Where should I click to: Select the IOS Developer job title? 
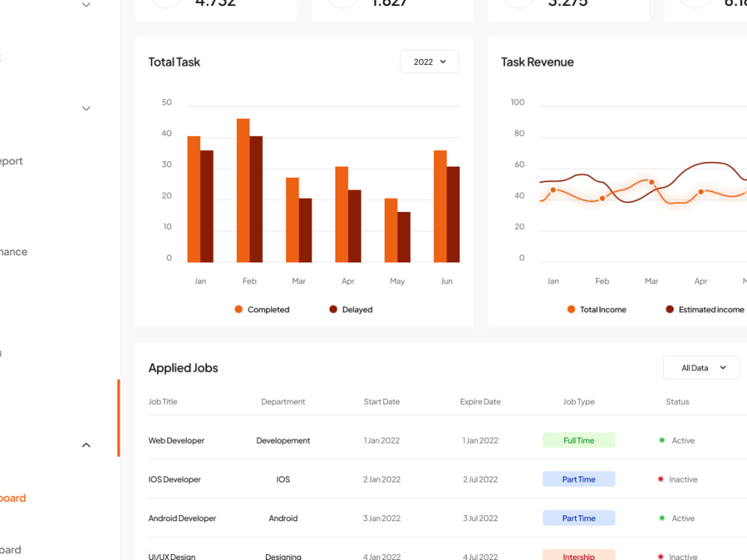(x=174, y=479)
